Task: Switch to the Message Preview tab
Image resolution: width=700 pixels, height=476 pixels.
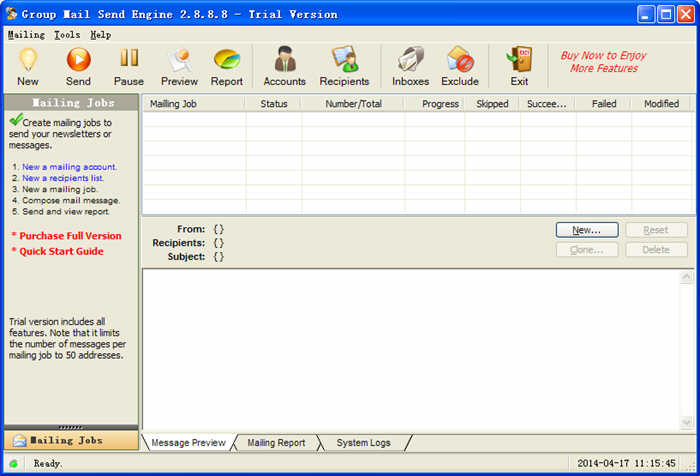Action: click(x=188, y=443)
